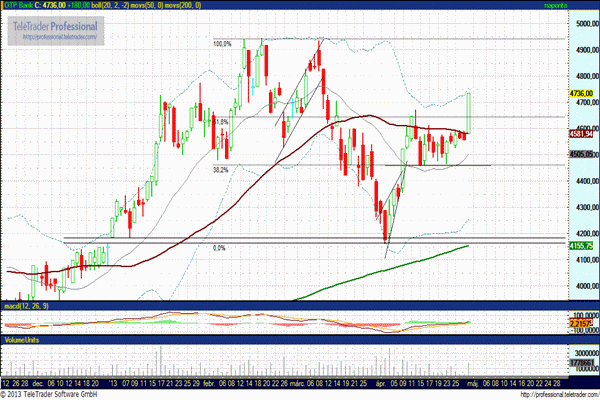Click the red 4581,94 price tag
The height and width of the screenshot is (400, 600).
pos(582,133)
